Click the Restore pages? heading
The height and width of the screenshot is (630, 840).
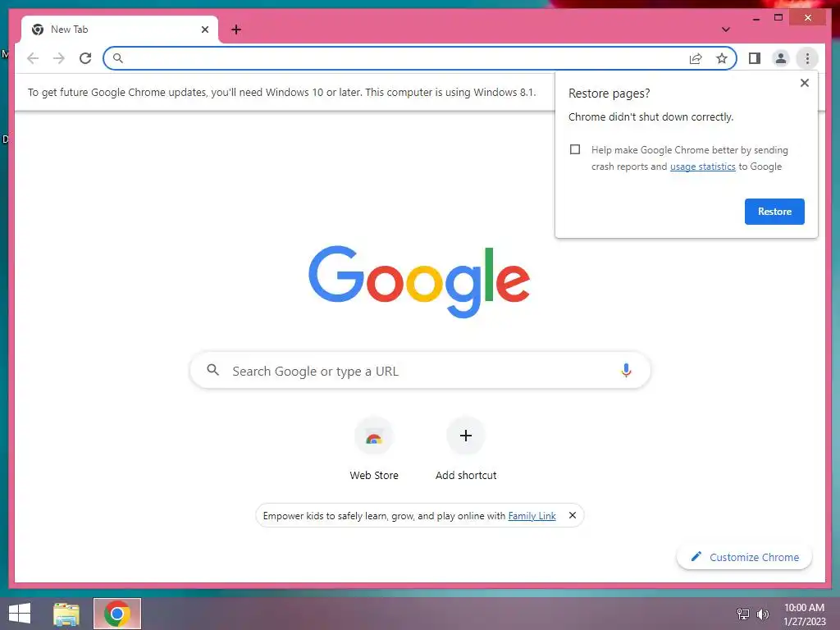pyautogui.click(x=609, y=94)
